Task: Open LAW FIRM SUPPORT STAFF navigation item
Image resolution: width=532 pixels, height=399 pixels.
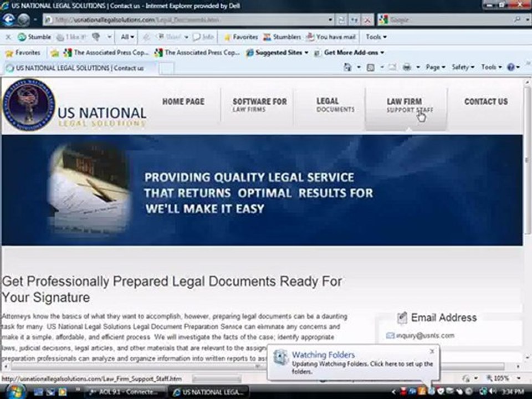Action: (x=410, y=105)
